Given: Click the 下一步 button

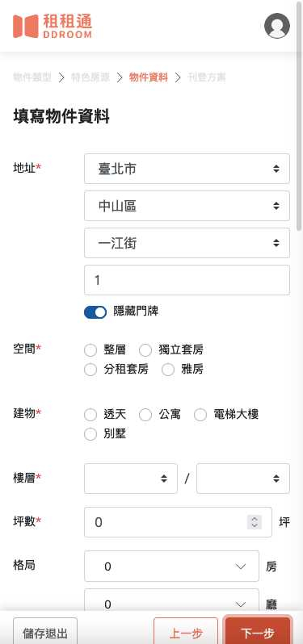Looking at the screenshot, I should click(x=258, y=633).
